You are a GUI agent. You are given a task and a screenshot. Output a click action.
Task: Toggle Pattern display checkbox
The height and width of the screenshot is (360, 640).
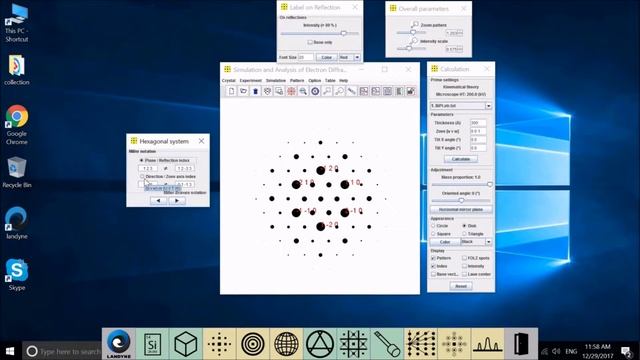[x=433, y=258]
